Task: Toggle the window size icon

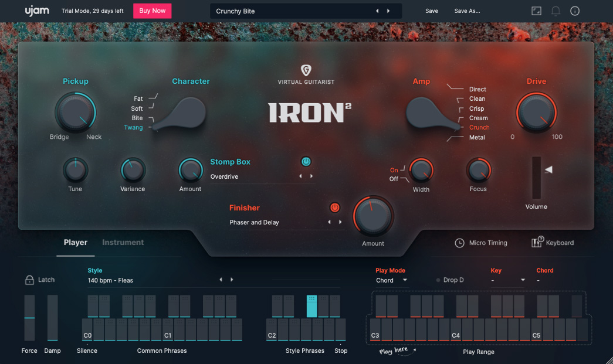Action: [x=536, y=11]
